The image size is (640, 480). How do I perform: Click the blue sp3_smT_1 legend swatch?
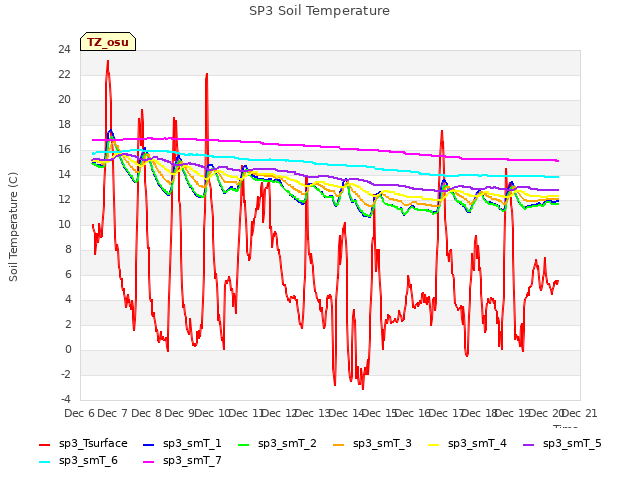(x=149, y=444)
